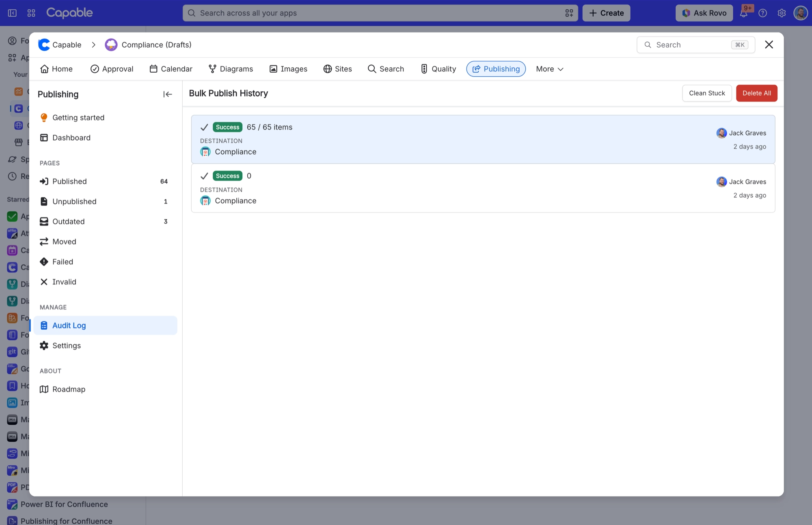The image size is (812, 525).
Task: Click the Compliance (Drafts) space icon
Action: pos(111,45)
